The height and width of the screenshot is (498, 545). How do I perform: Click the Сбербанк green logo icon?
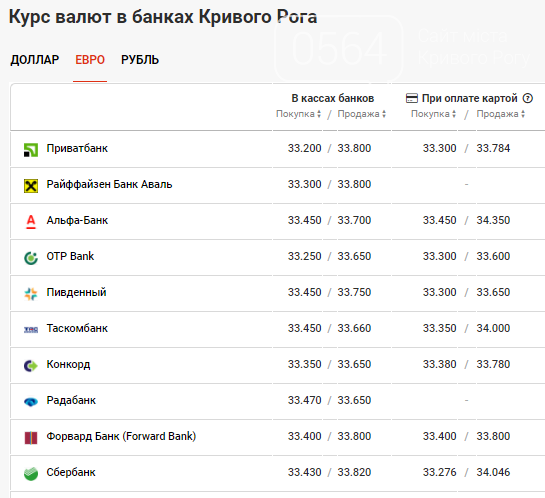click(x=31, y=474)
